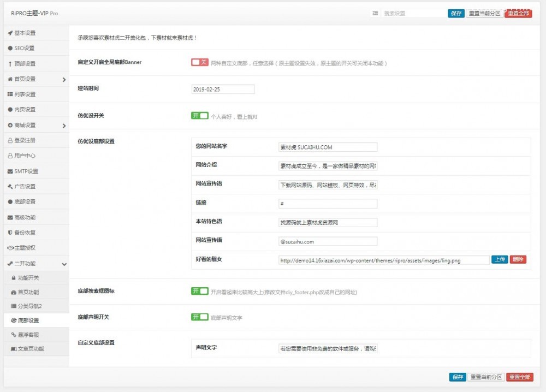
Task: Click the dashboard icon beside 首页功能
Action: 14,293
